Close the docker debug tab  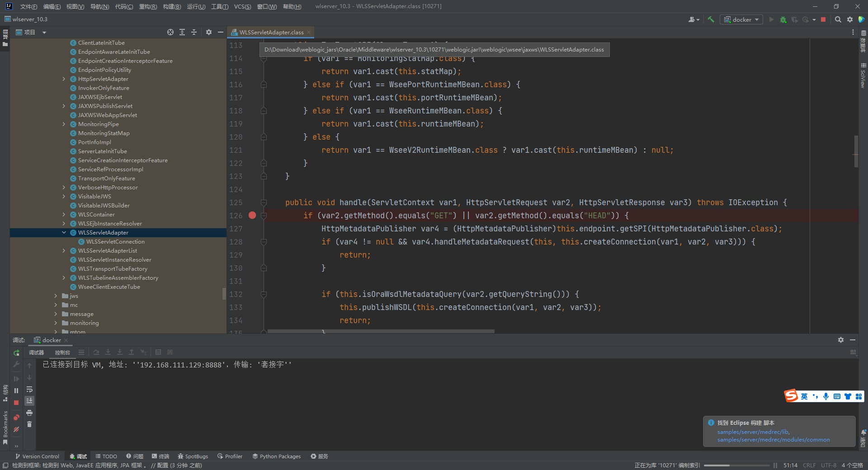tap(66, 340)
